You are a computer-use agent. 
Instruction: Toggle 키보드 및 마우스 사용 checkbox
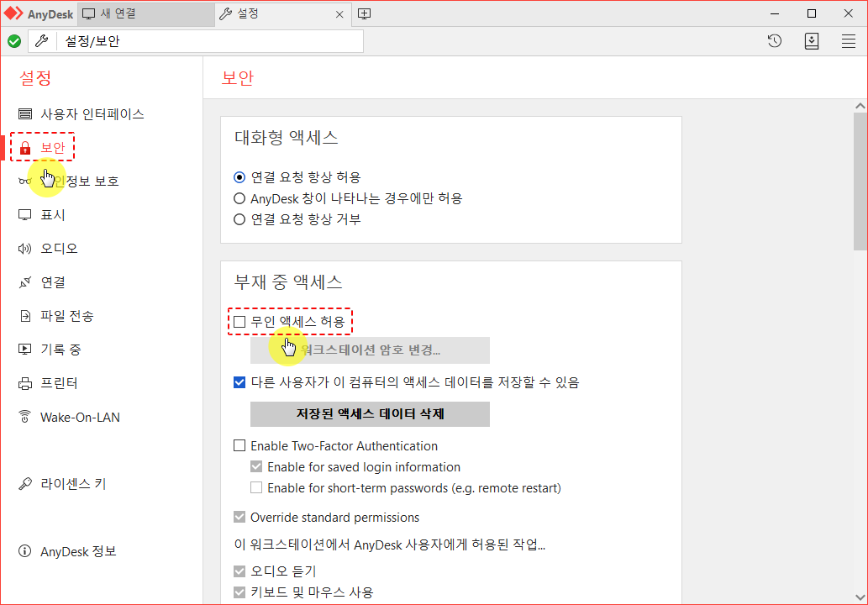[239, 592]
